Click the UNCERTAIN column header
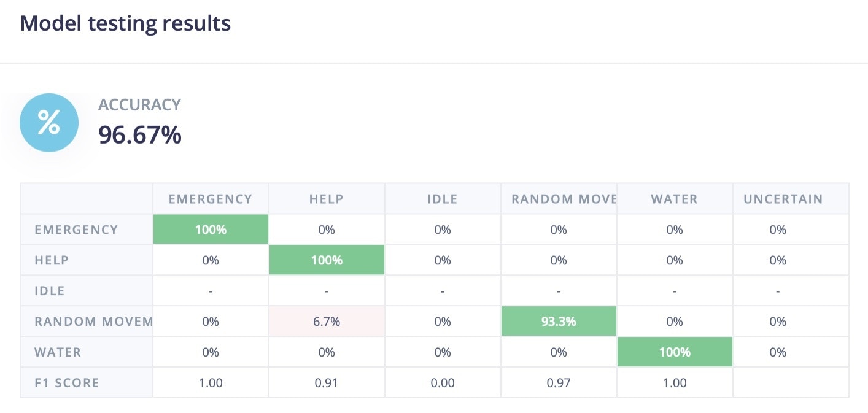Viewport: 868px width, 413px height. (x=783, y=199)
